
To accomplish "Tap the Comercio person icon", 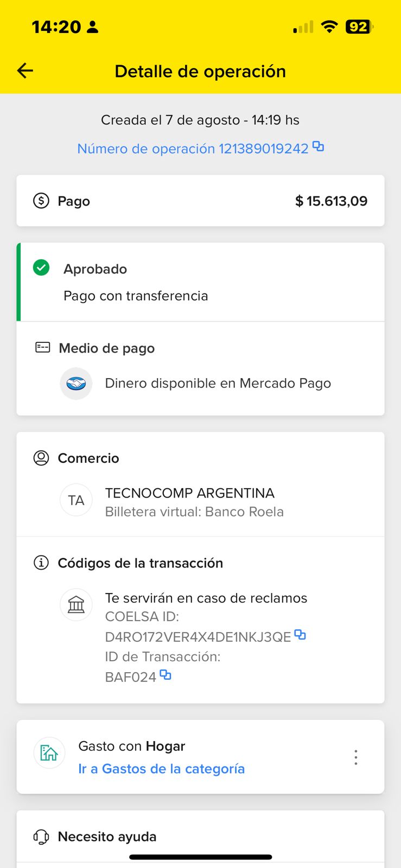I will 41,458.
